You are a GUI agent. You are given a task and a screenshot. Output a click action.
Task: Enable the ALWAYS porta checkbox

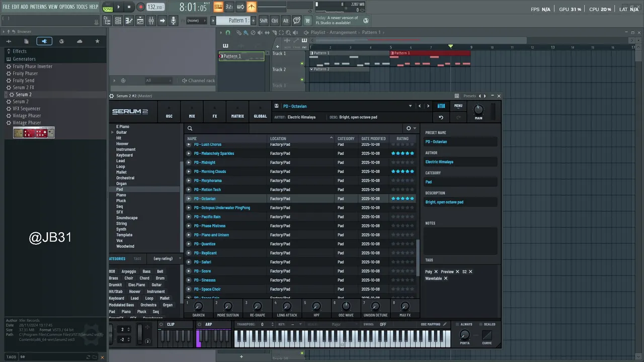(457, 324)
